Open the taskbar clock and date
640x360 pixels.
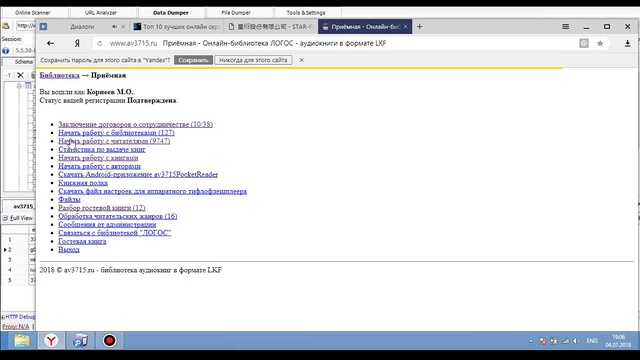pos(618,341)
